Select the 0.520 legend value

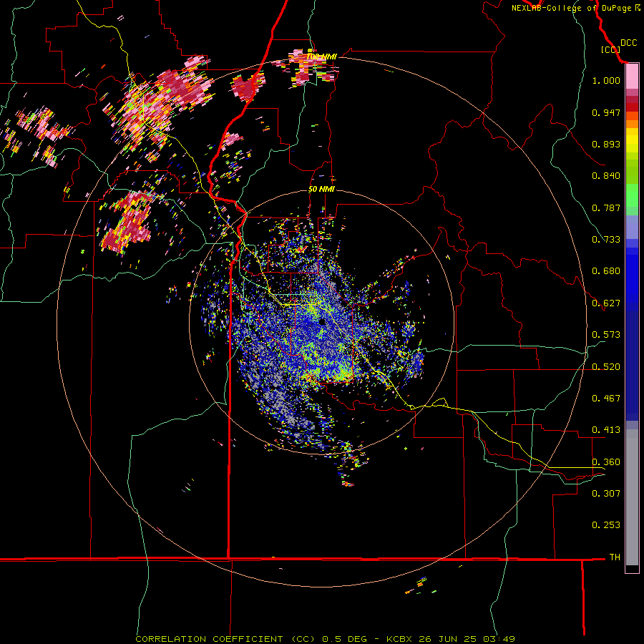tap(606, 367)
